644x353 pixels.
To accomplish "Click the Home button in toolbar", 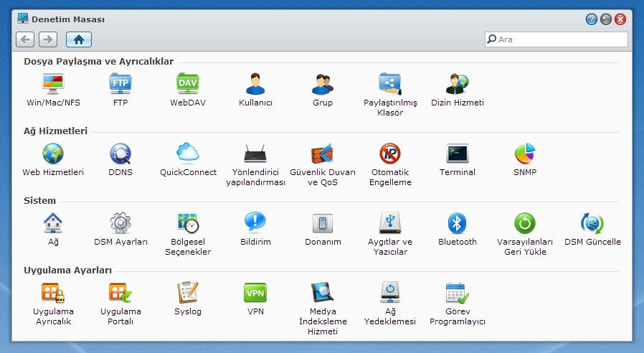I will 78,39.
